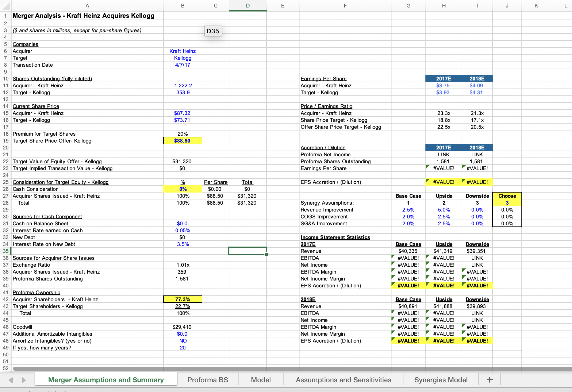Viewport: 572px width, 392px height.
Task: Open the Model sheet tab
Action: 260,380
